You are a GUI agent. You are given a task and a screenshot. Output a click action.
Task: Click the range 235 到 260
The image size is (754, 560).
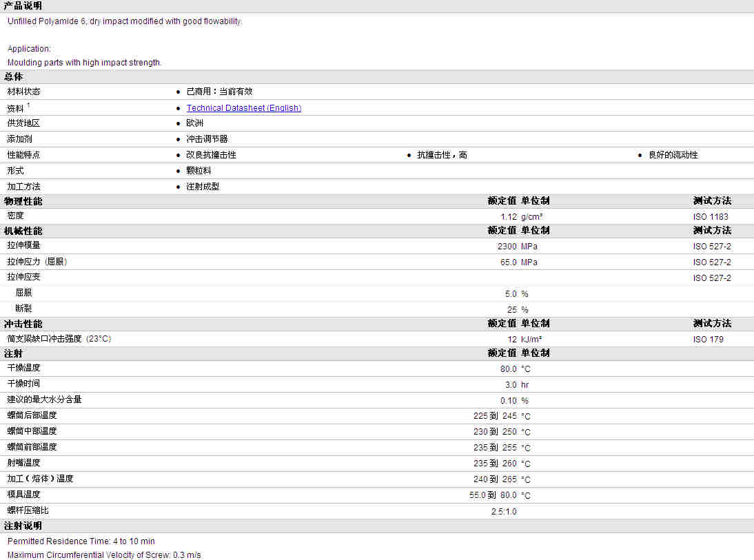coord(496,464)
